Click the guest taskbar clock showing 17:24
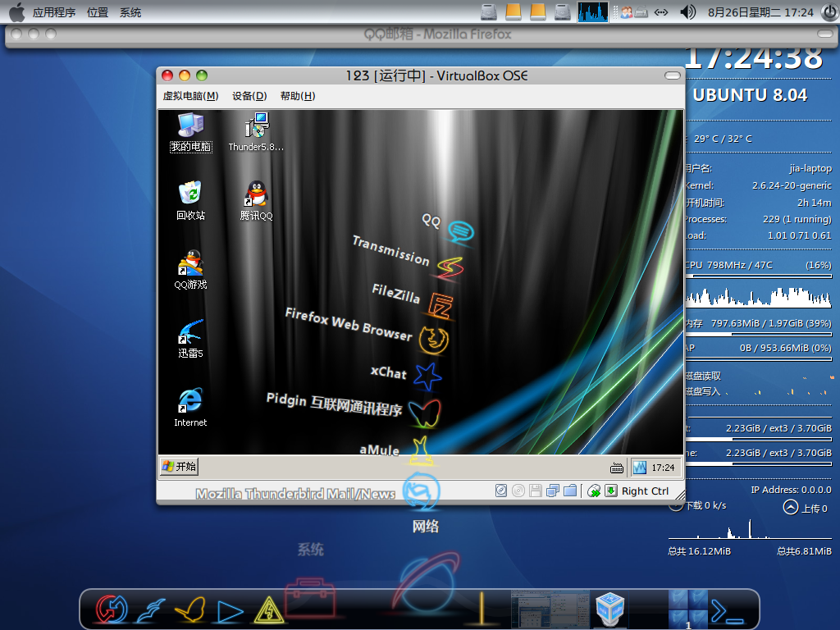 point(663,468)
